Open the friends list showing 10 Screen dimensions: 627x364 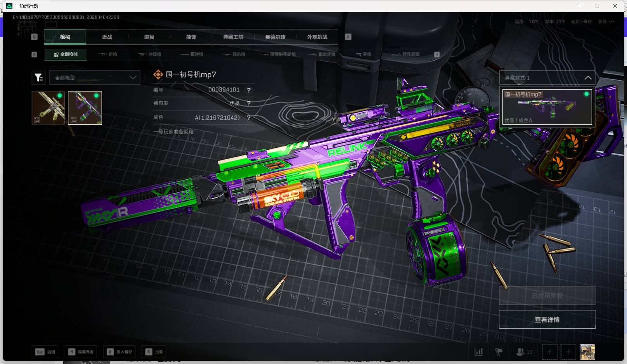pos(524,352)
